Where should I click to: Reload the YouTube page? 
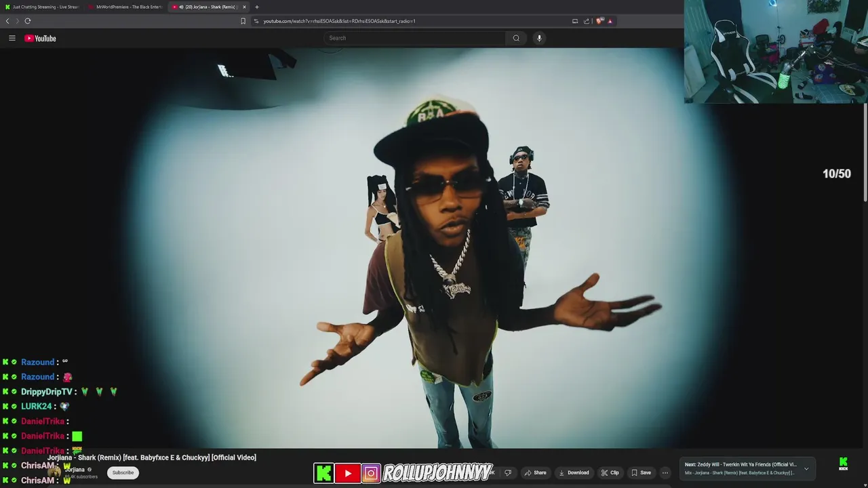[x=28, y=21]
